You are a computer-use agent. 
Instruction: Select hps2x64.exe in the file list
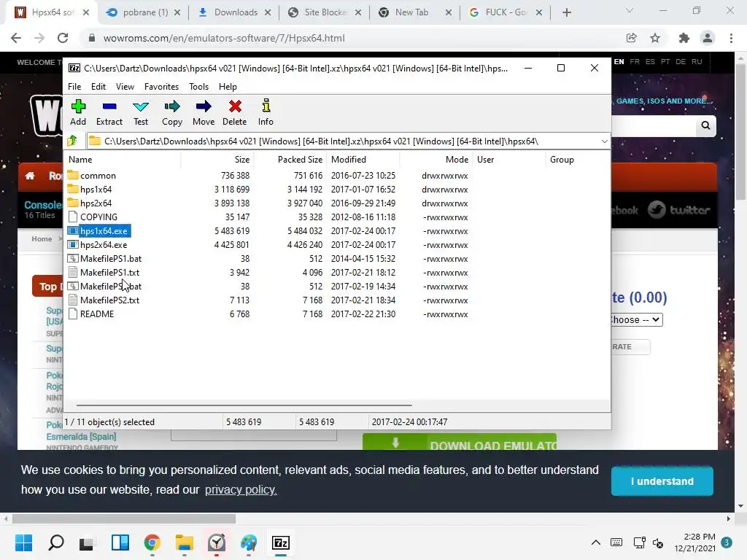pyautogui.click(x=104, y=245)
